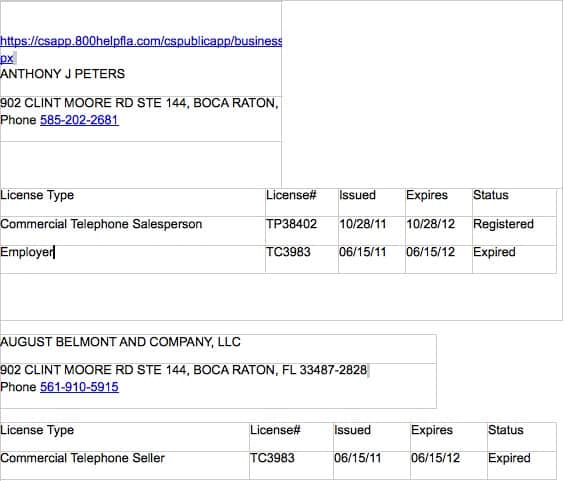This screenshot has width=565, height=481.
Task: Click the phone link 585-202-2681
Action: pyautogui.click(x=79, y=120)
